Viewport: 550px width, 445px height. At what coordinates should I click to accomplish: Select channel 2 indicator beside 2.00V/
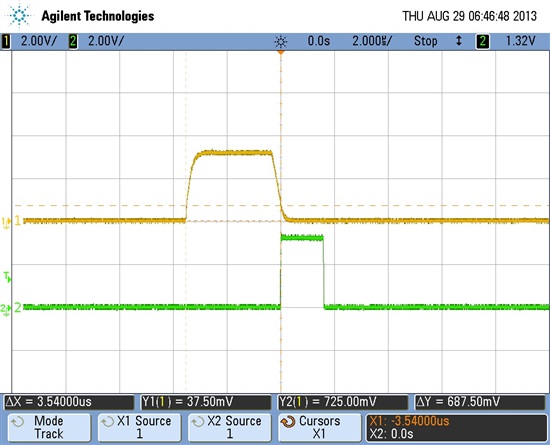(x=73, y=41)
